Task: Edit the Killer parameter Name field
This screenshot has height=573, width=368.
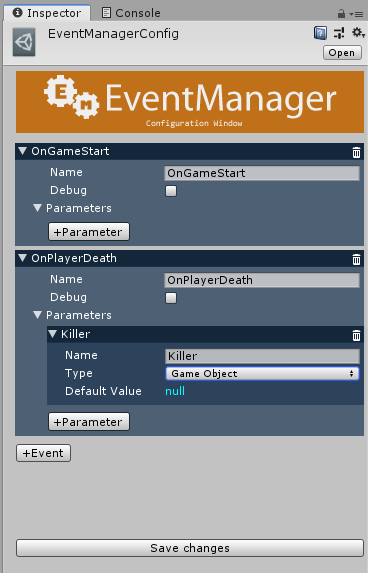Action: click(x=262, y=356)
